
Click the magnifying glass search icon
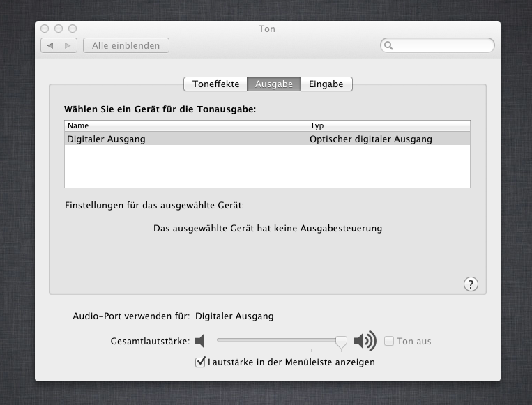coord(389,45)
